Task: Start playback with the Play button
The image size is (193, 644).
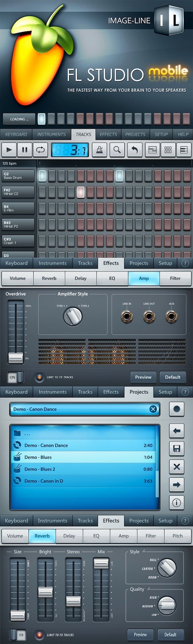Action: click(9, 150)
